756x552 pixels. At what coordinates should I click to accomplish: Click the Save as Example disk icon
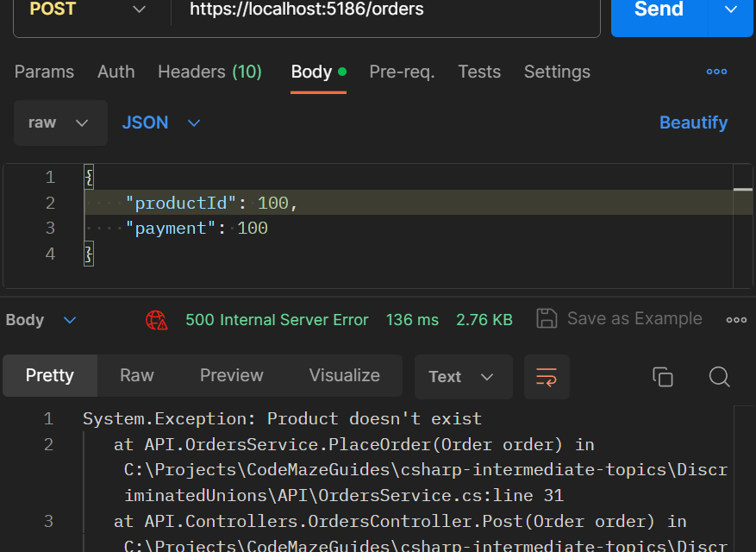547,319
